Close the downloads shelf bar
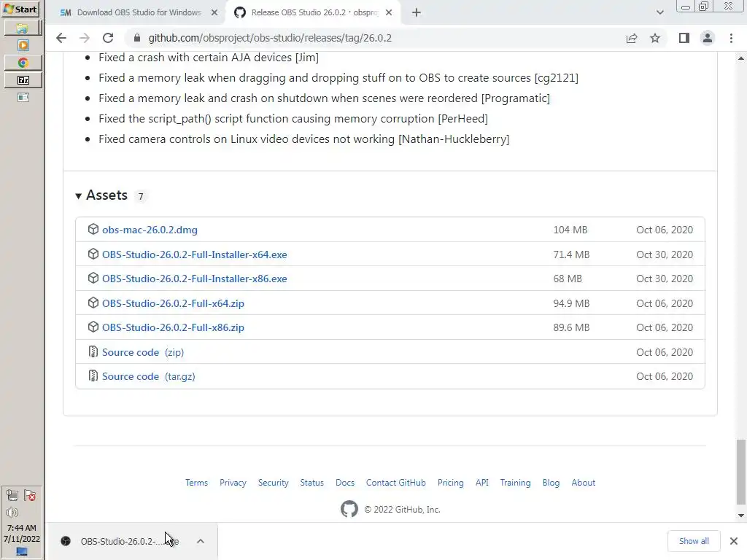Screen dimensions: 747x560 [733, 541]
